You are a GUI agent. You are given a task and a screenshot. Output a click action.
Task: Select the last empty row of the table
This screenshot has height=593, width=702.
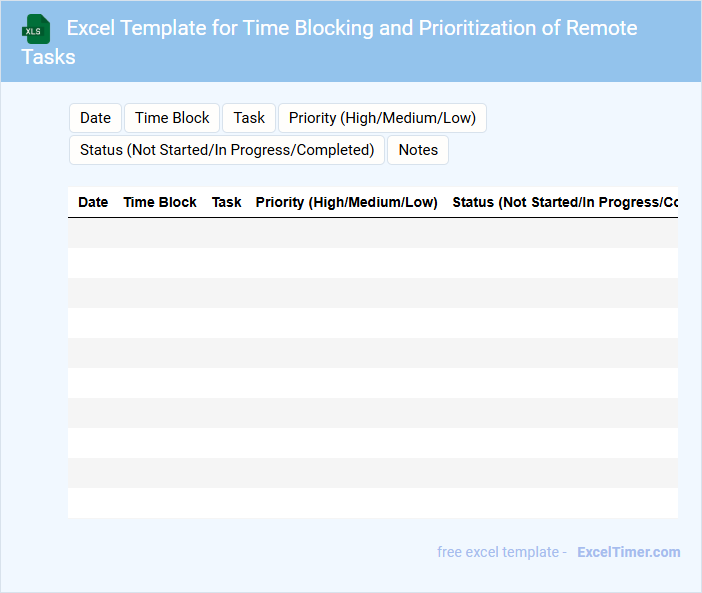[x=372, y=503]
